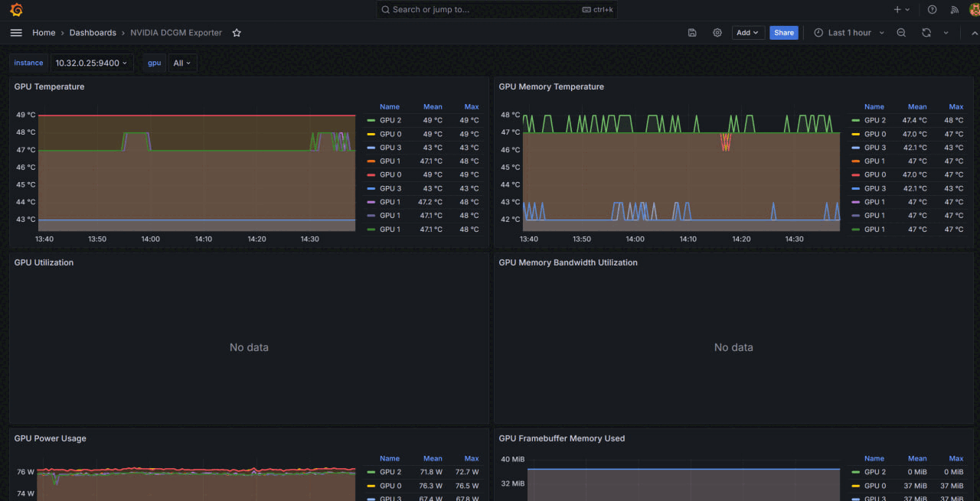Open the help question mark icon
This screenshot has height=501, width=980.
click(x=932, y=10)
